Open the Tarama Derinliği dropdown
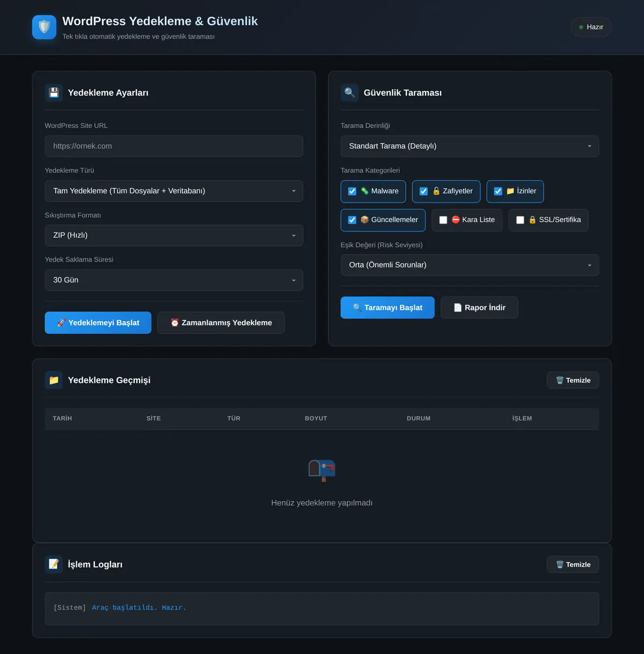This screenshot has width=644, height=654. [470, 146]
